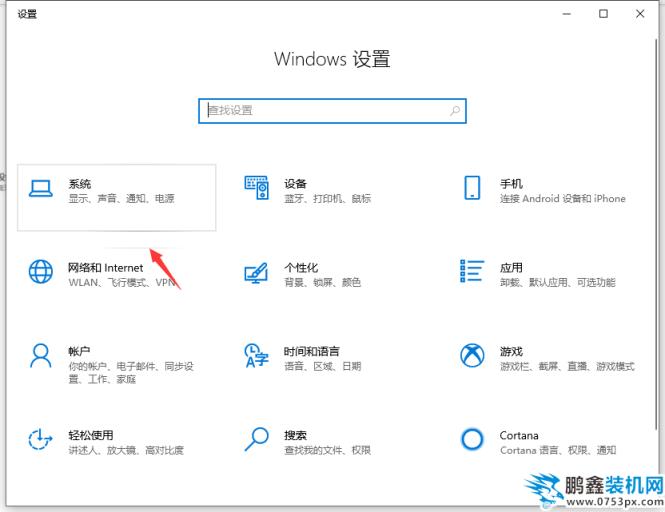
Task: Open the 时间和语言 category title
Action: [x=312, y=352]
